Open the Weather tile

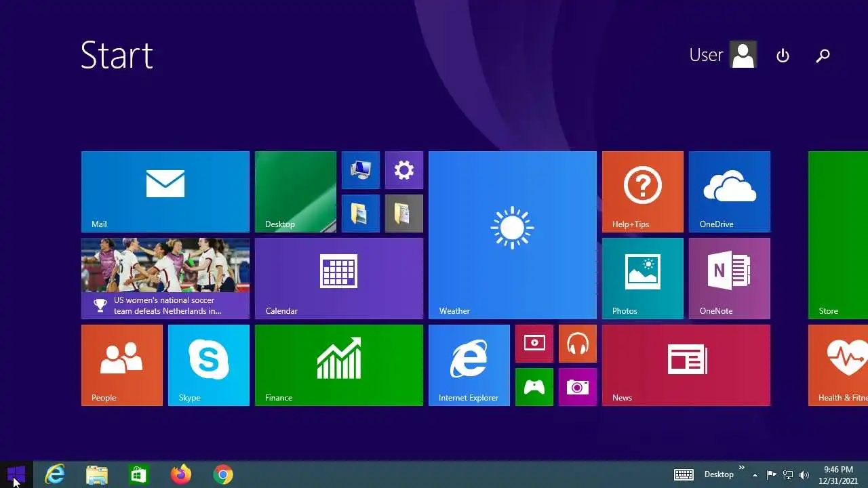513,235
